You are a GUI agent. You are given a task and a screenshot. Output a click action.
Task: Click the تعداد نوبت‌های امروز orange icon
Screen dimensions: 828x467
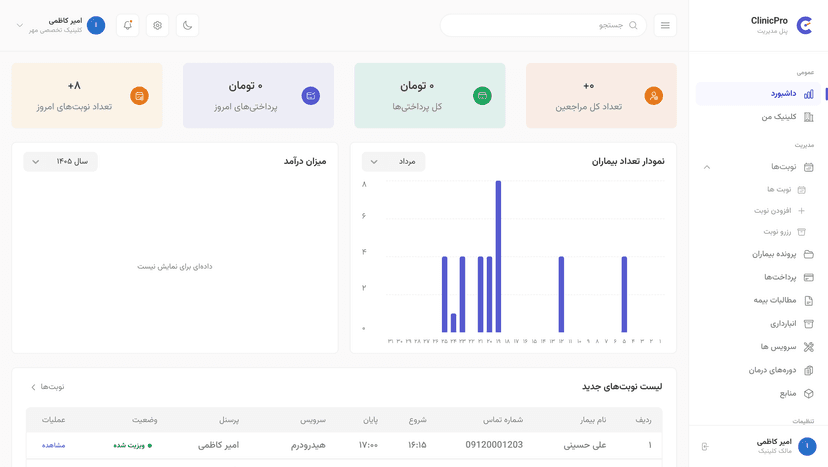click(139, 96)
